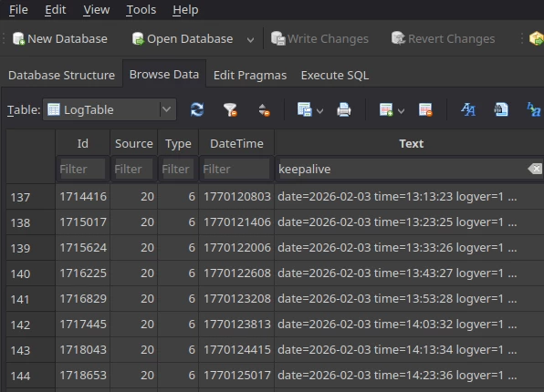Open the font format toolbar icon
Screen dimensions: 544x392
pyautogui.click(x=468, y=109)
